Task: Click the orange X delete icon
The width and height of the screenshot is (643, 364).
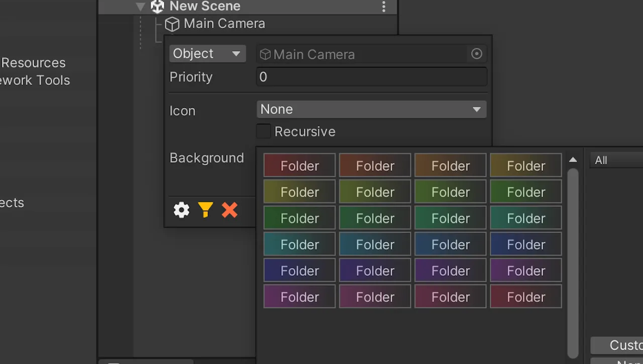Action: point(230,210)
